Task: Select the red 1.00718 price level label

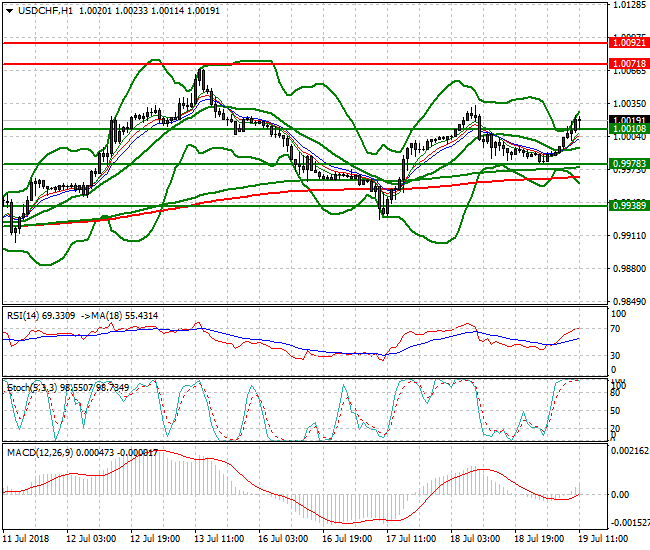Action: coord(629,64)
